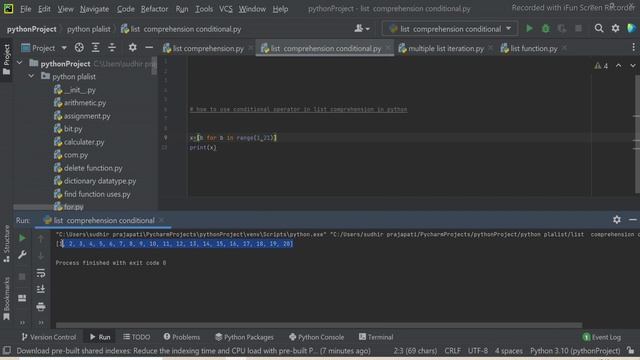
Task: Minimize the Run tool window
Action: tap(633, 220)
